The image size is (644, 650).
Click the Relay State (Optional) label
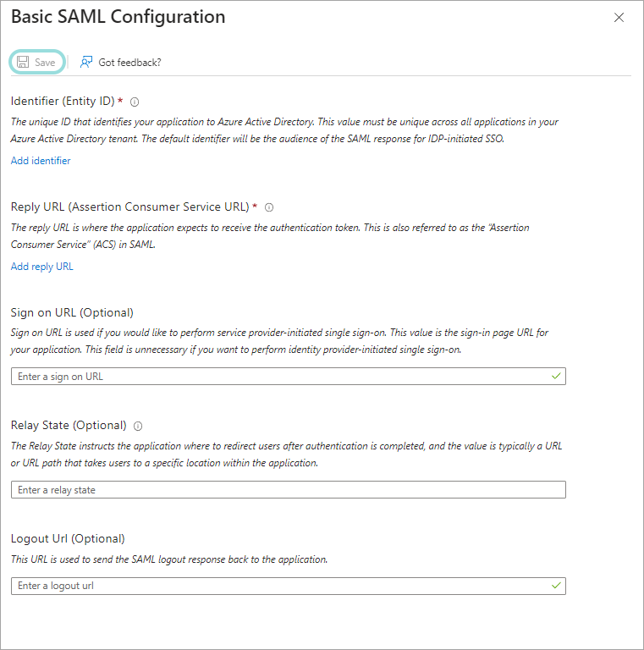(69, 426)
